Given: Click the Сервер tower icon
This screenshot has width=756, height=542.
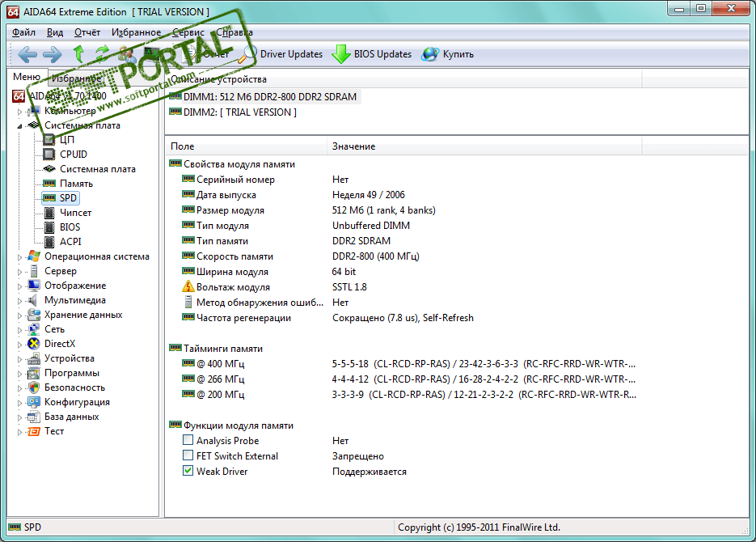Looking at the screenshot, I should (x=34, y=271).
